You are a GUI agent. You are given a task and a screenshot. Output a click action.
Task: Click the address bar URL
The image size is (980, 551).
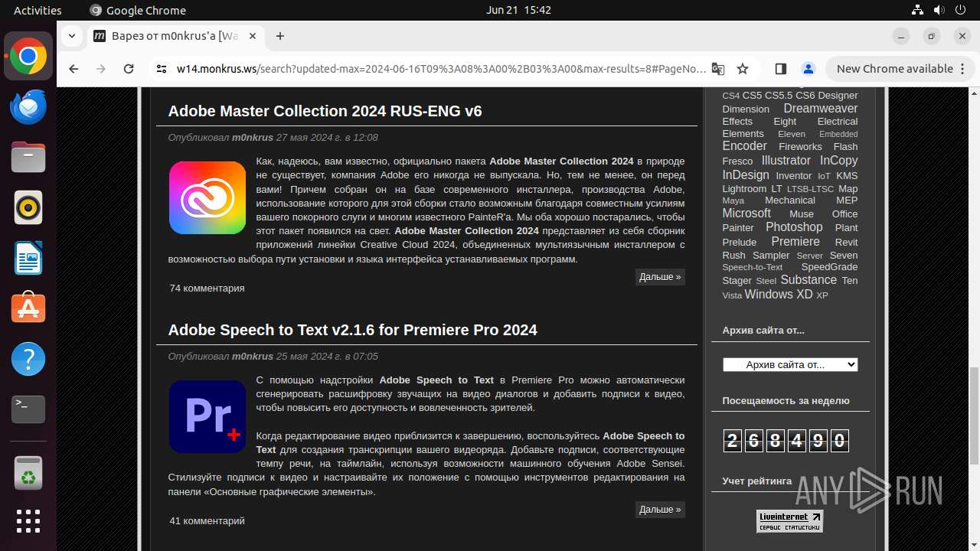click(x=441, y=69)
